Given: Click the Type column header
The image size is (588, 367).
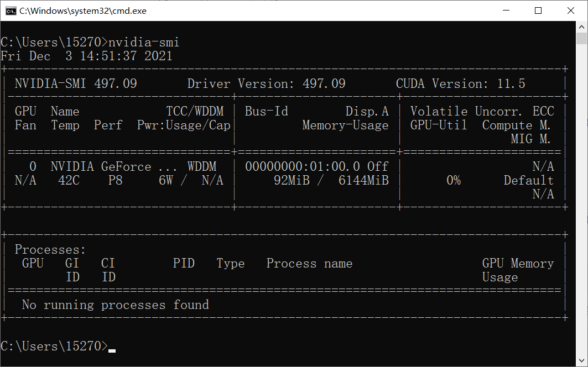Looking at the screenshot, I should (230, 264).
